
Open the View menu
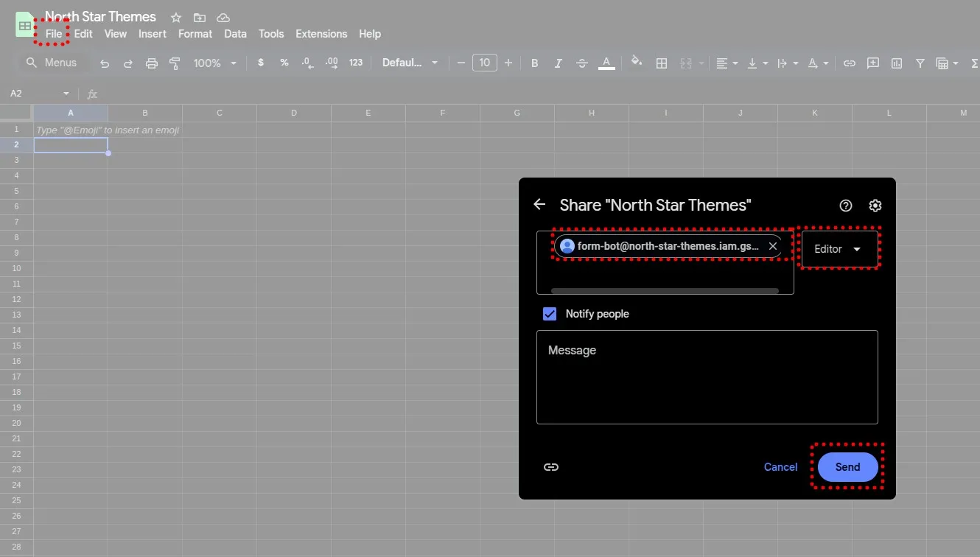pos(115,34)
